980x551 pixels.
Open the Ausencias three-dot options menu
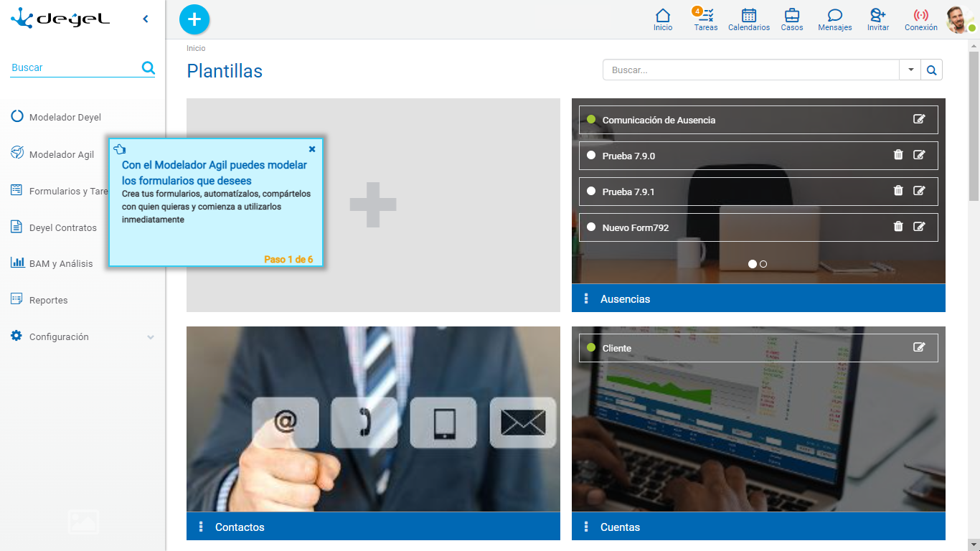tap(586, 298)
